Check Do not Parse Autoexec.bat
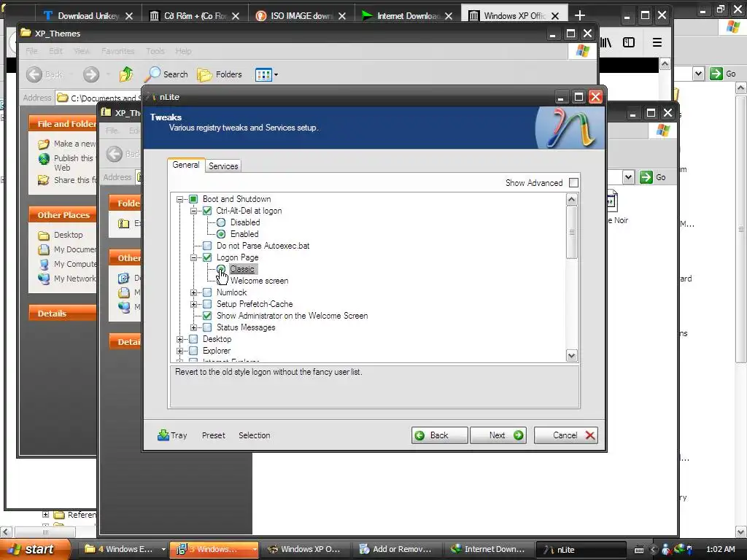This screenshot has width=747, height=560. 207,246
